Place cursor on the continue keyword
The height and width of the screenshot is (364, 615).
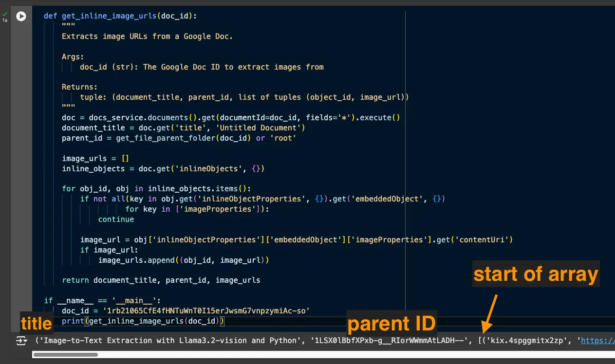[116, 219]
